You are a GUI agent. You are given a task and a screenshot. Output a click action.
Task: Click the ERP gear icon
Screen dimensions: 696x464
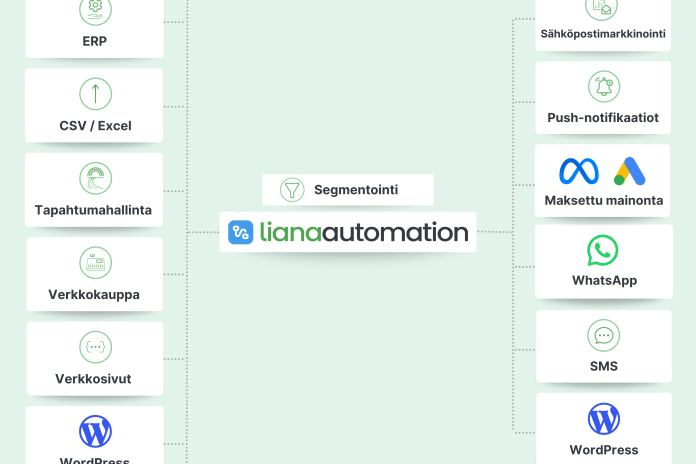tap(95, 9)
